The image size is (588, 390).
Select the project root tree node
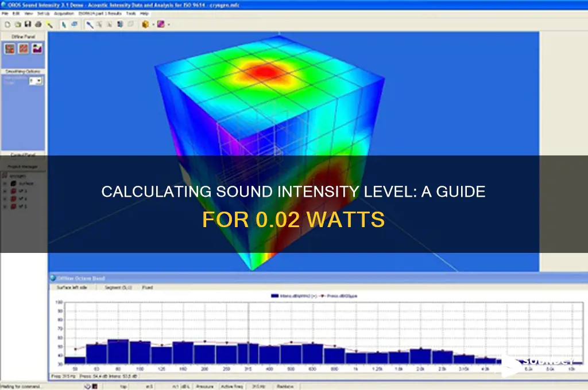pos(18,175)
